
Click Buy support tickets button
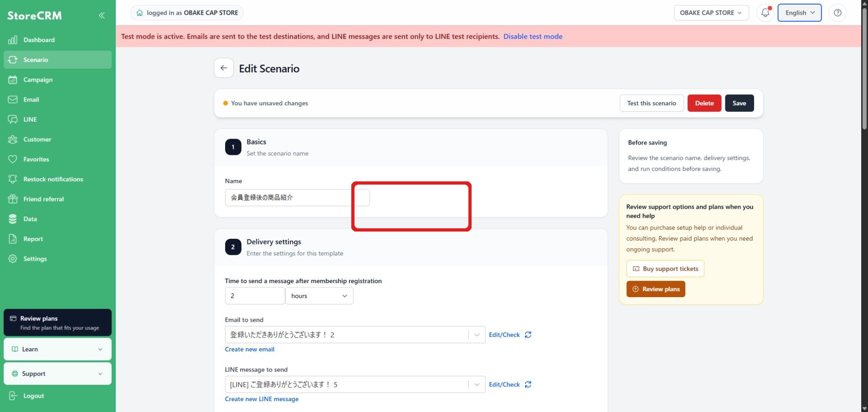(665, 269)
